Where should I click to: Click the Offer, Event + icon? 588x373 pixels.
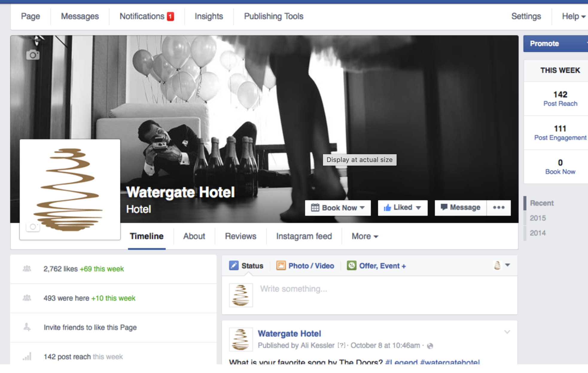pos(351,265)
